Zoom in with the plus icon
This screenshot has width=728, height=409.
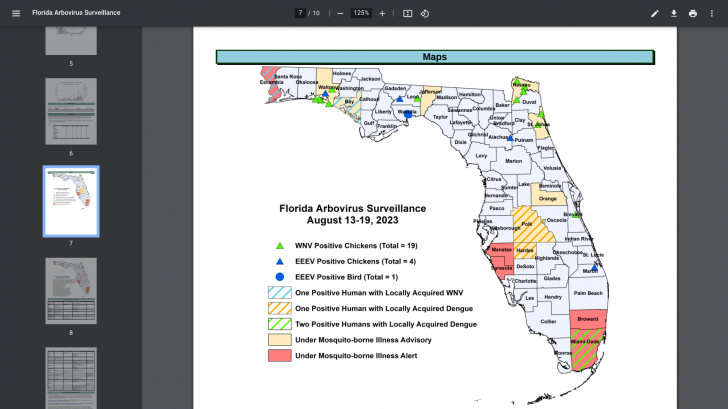[x=382, y=13]
